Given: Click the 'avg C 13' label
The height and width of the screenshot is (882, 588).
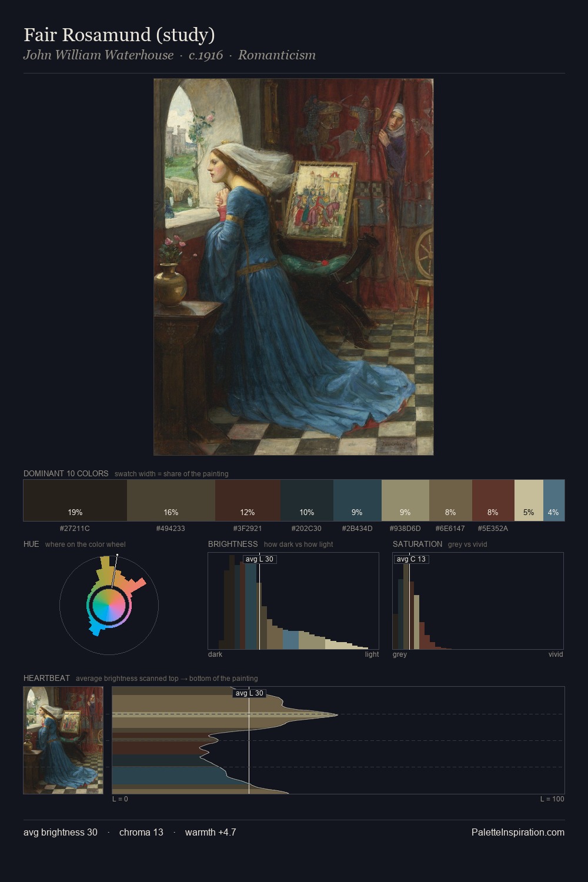Looking at the screenshot, I should point(411,559).
